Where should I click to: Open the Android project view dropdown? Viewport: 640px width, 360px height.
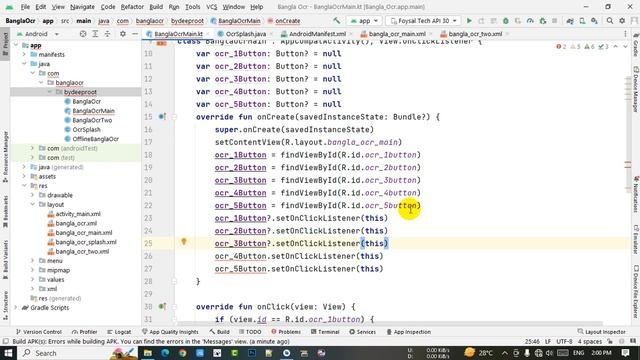pyautogui.click(x=38, y=34)
